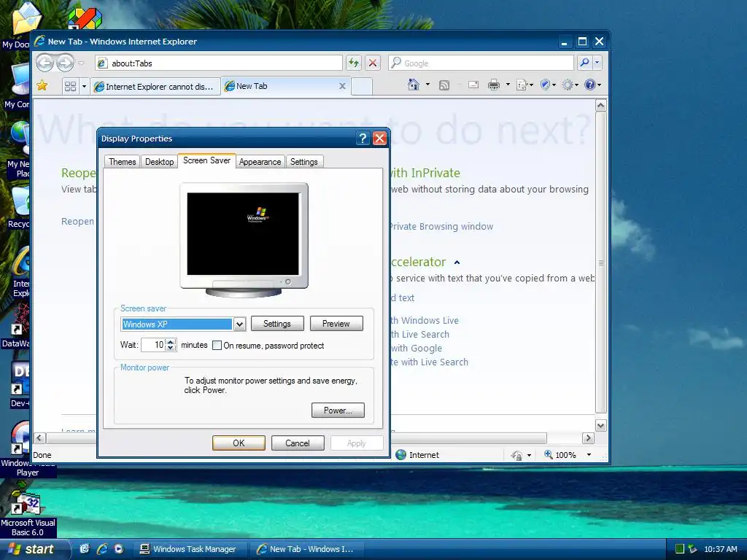Open the Print button dropdown arrow
The image size is (747, 560).
click(508, 85)
